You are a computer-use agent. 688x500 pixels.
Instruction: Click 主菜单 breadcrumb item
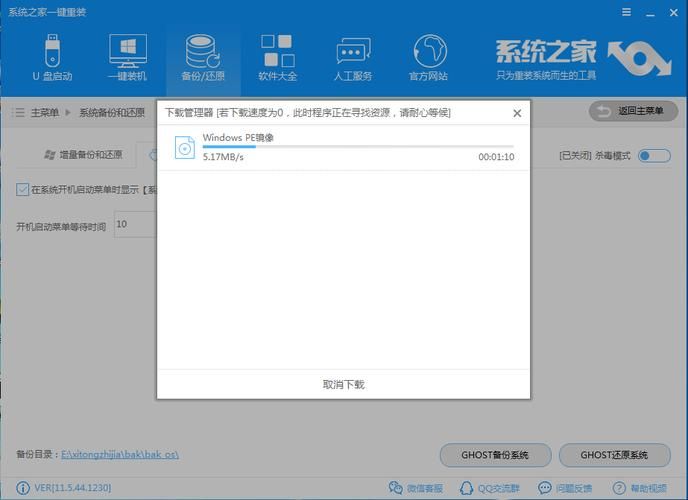(x=45, y=113)
